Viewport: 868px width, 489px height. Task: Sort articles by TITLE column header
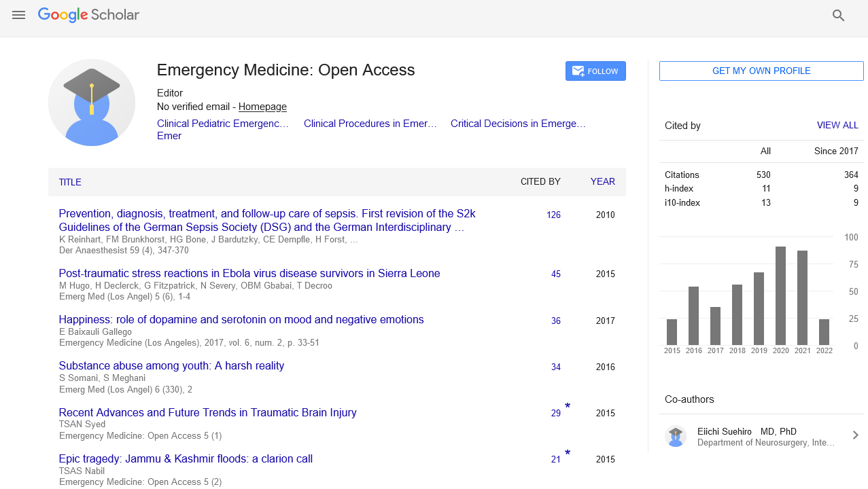click(70, 182)
